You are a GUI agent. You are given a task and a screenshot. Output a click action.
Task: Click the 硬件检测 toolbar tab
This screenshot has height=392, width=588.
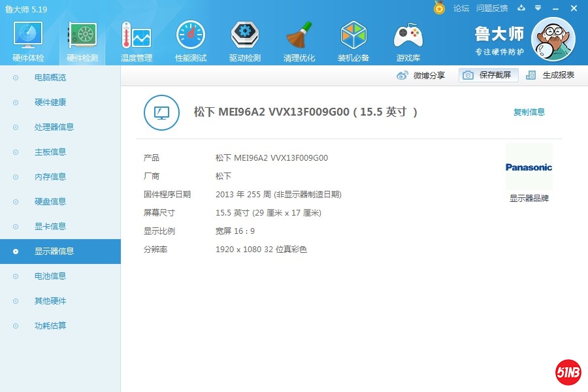click(x=82, y=41)
